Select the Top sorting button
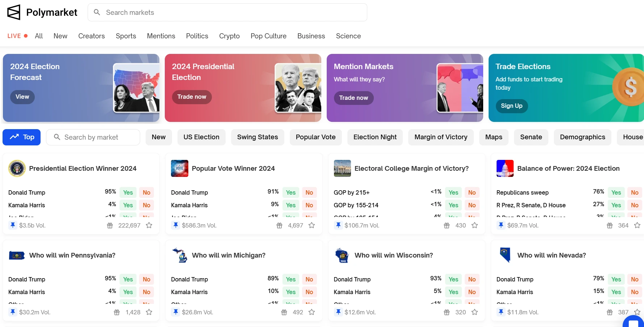The height and width of the screenshot is (327, 644). click(x=22, y=137)
